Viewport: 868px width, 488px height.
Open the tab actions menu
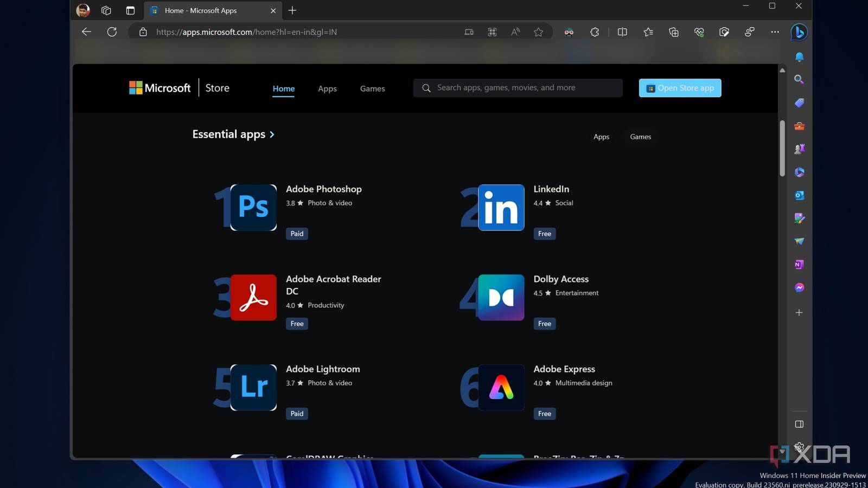(x=130, y=11)
